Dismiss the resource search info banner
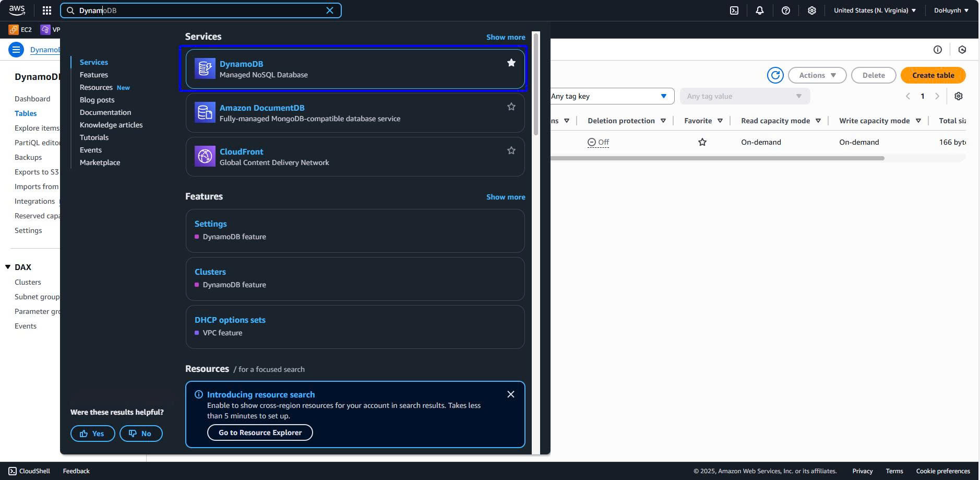Screen dimensions: 980x480 [x=510, y=394]
